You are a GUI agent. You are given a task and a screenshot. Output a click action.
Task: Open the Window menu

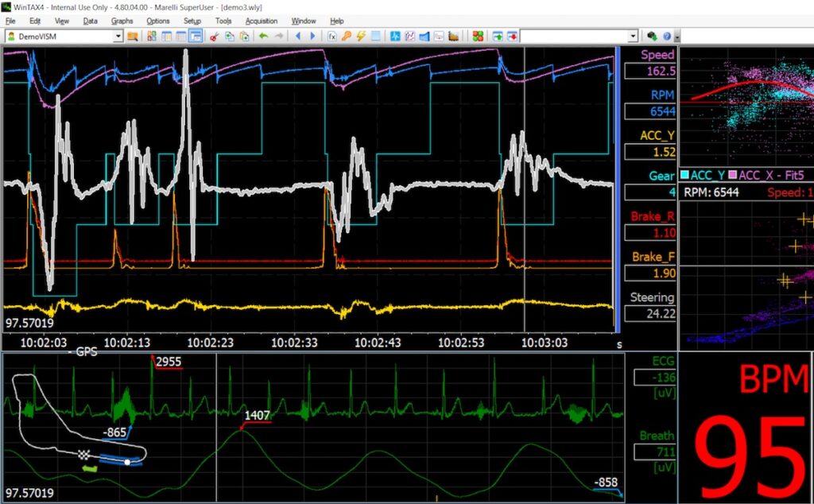[x=304, y=21]
